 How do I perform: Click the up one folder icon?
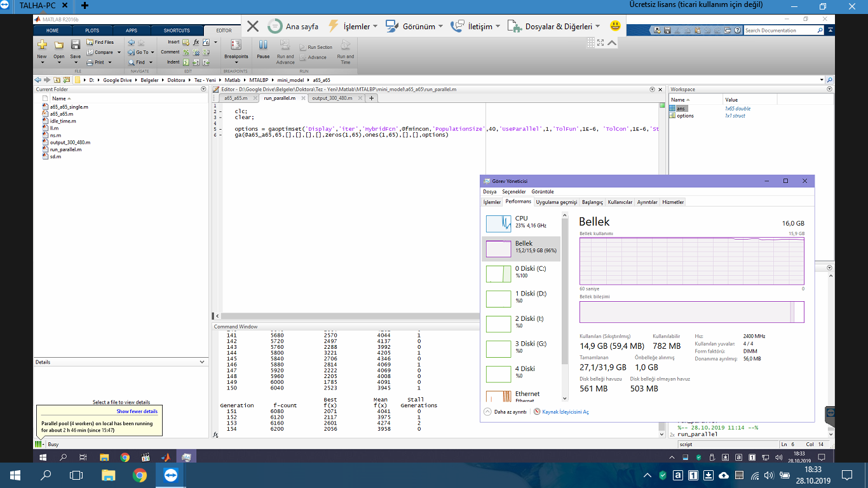coord(57,80)
